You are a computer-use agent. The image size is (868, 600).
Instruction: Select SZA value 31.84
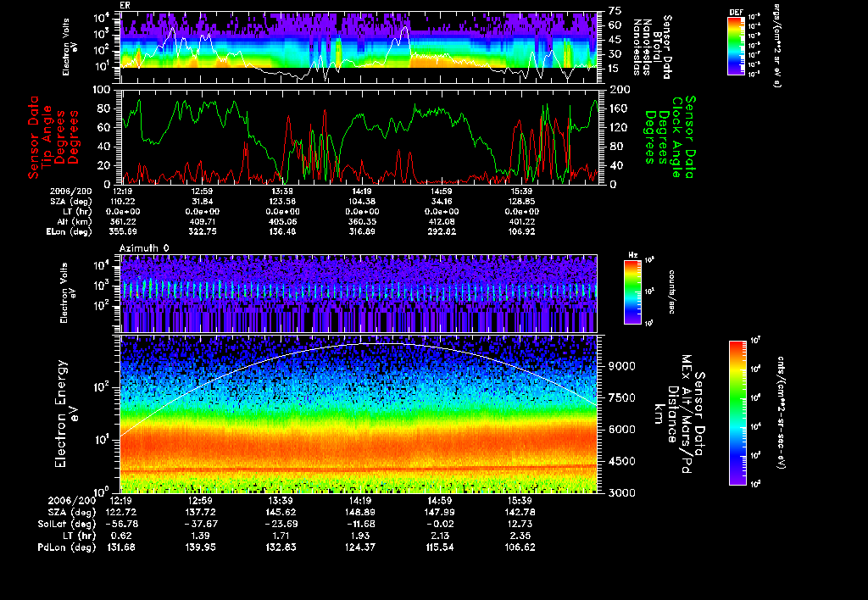[x=202, y=202]
